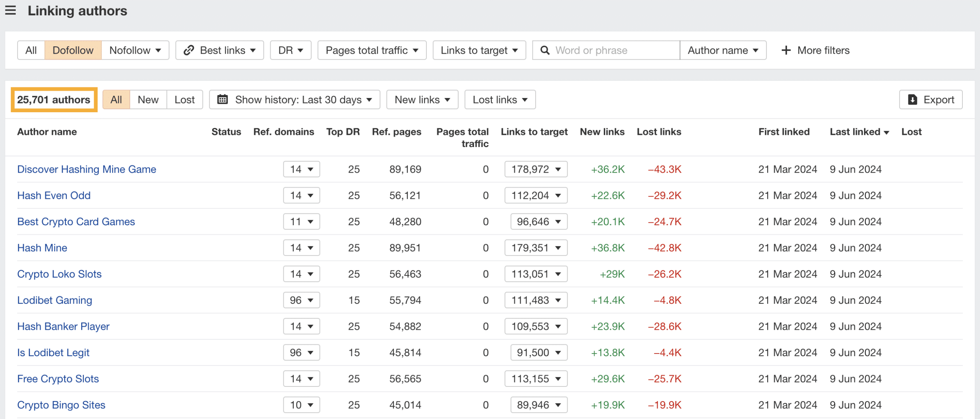Expand links to target 112,204
This screenshot has width=980, height=419.
click(x=536, y=195)
